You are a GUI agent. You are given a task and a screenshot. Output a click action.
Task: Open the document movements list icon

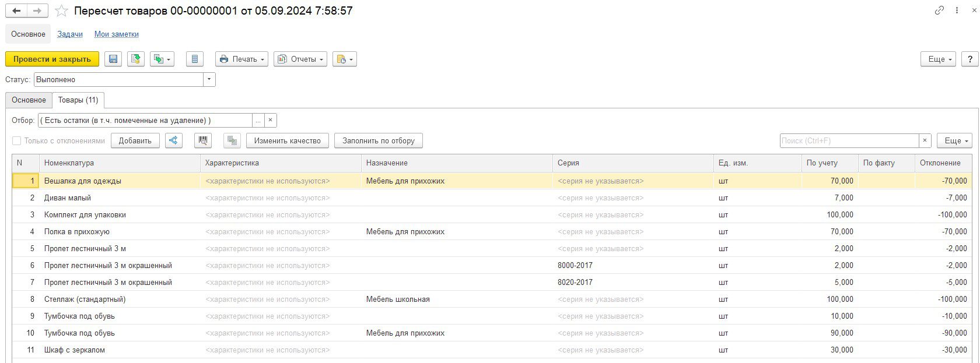pos(195,59)
